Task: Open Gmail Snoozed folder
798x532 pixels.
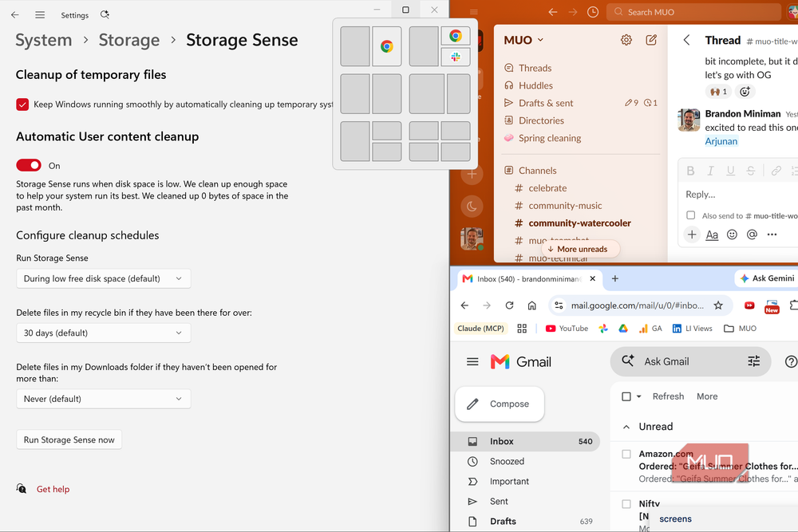Action: point(507,461)
